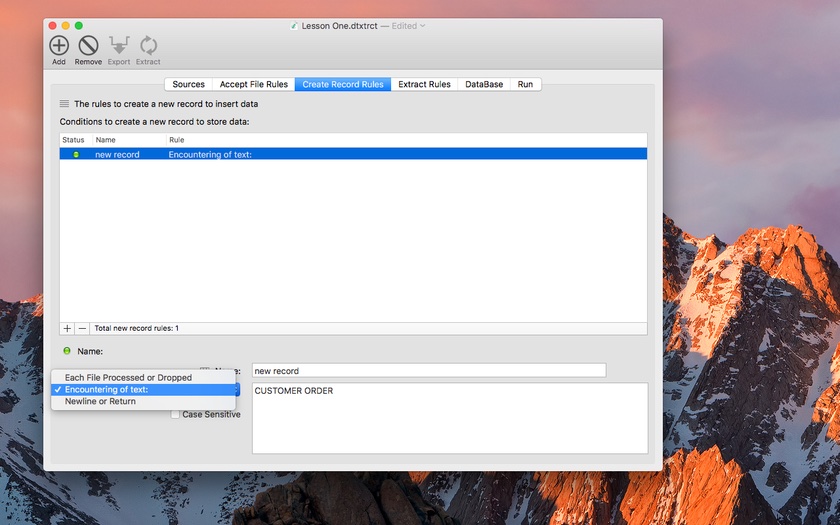Click the Extract toolbar icon
The image size is (840, 525).
tap(148, 45)
